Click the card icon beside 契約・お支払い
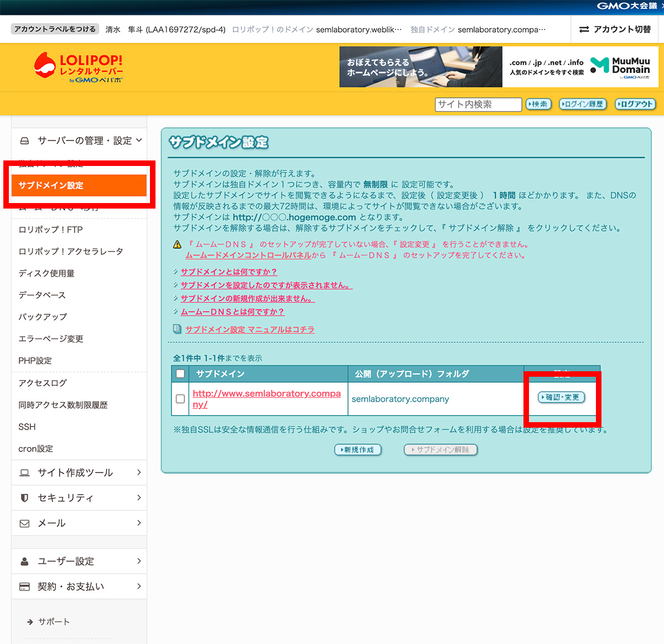 click(24, 586)
